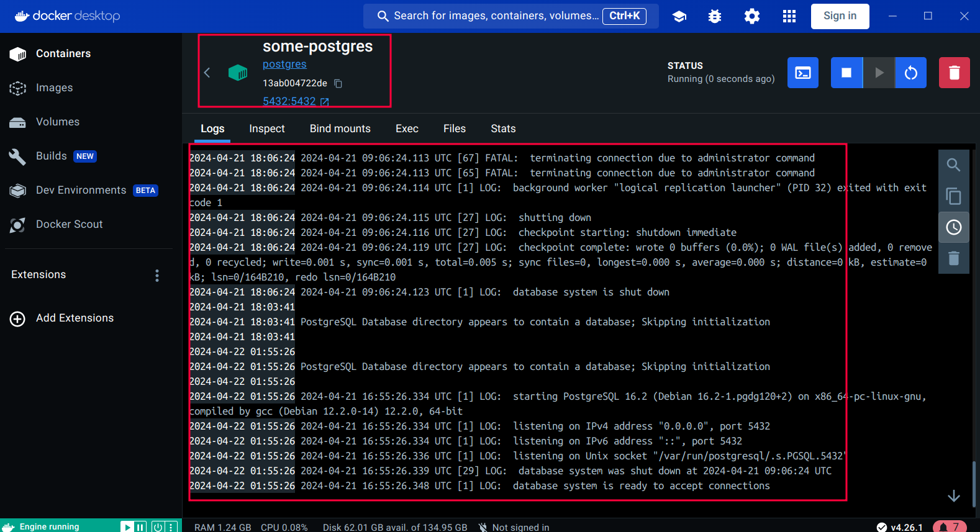This screenshot has height=532, width=980.
Task: Click the Images cloud icon
Action: point(18,88)
